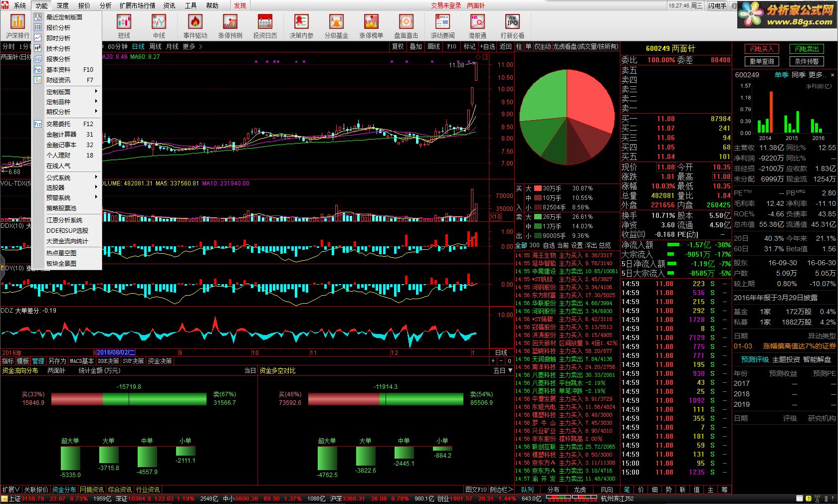
Task: Open the 盘面直击 target icon
Action: click(406, 26)
